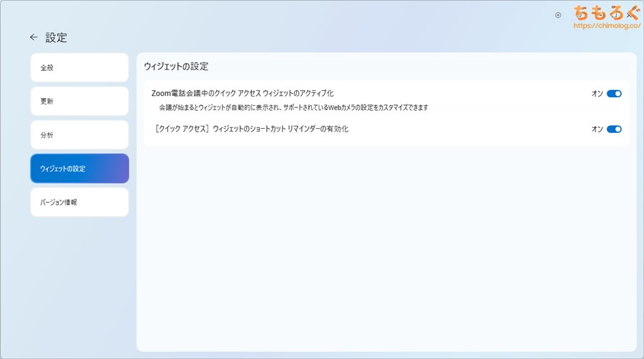Click オン label beside Zoom widget toggle
The width and height of the screenshot is (644, 359).
[x=597, y=94]
